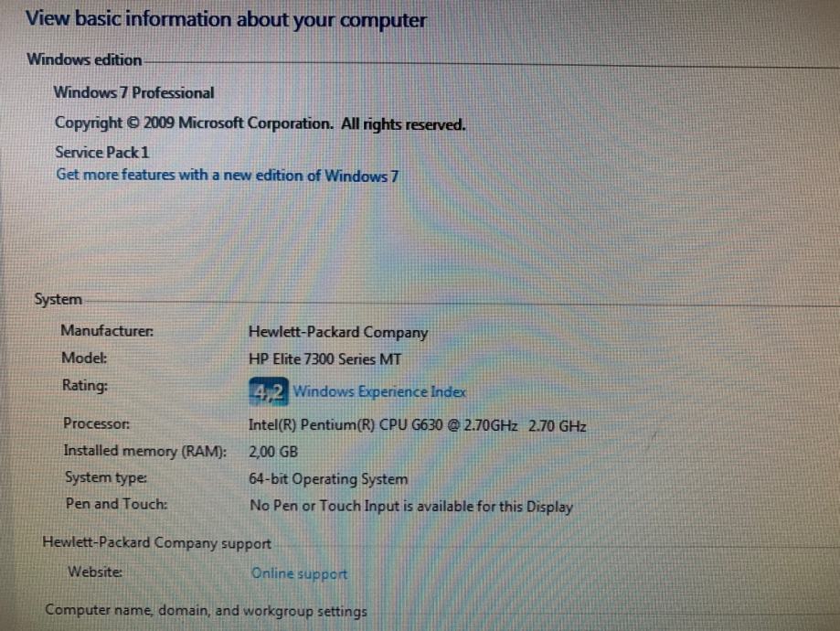Screen dimensions: 840x631
Task: Click the Windows edition section header
Action: pyautogui.click(x=84, y=59)
